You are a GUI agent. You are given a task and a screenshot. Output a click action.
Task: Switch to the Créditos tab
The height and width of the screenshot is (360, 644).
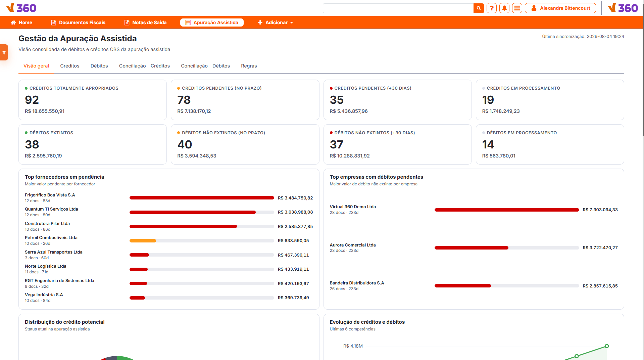click(x=70, y=66)
